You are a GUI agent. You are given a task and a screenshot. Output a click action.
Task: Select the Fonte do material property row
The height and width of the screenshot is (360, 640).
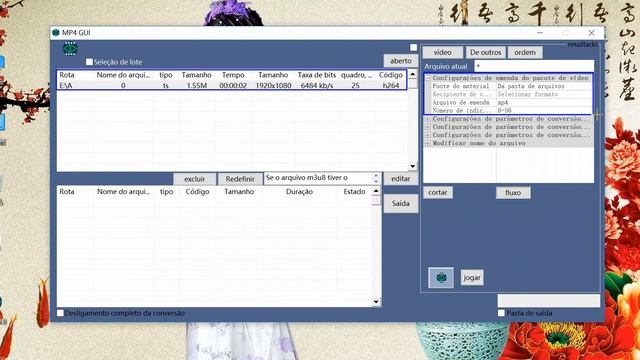coord(460,86)
